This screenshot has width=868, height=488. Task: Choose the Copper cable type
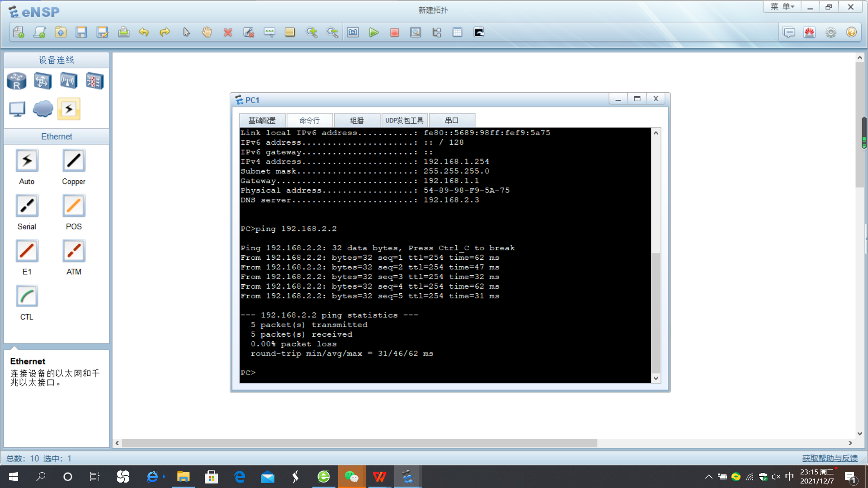pyautogui.click(x=74, y=161)
